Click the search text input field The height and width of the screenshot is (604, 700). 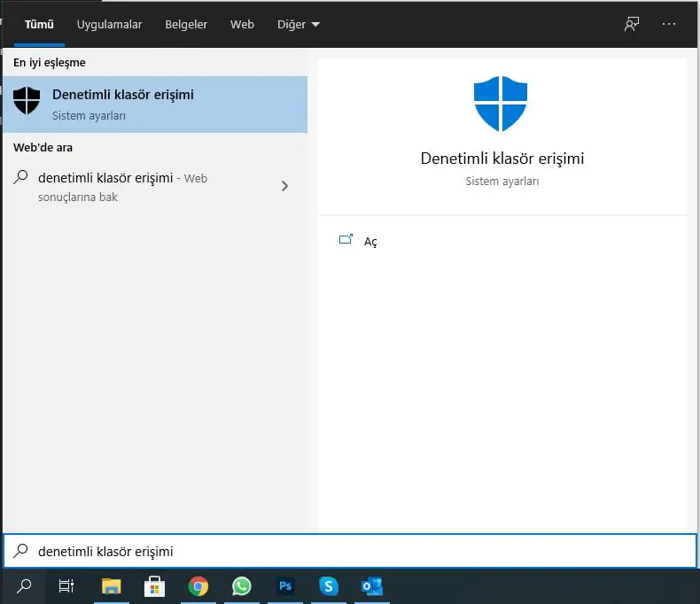coord(354,551)
